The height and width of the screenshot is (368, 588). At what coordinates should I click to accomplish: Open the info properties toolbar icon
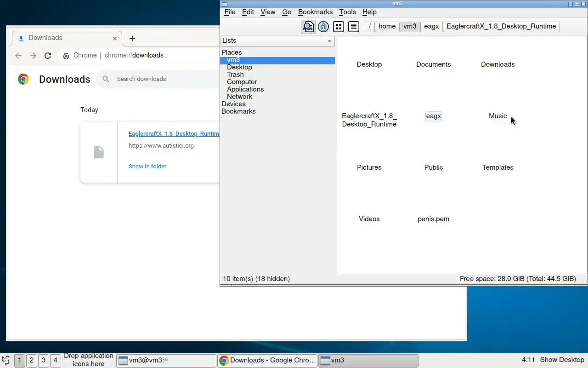coord(323,27)
